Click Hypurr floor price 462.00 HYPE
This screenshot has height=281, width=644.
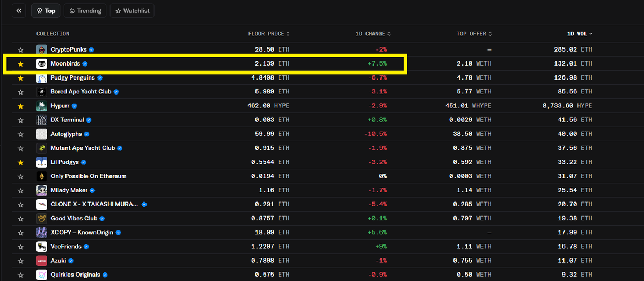[267, 106]
